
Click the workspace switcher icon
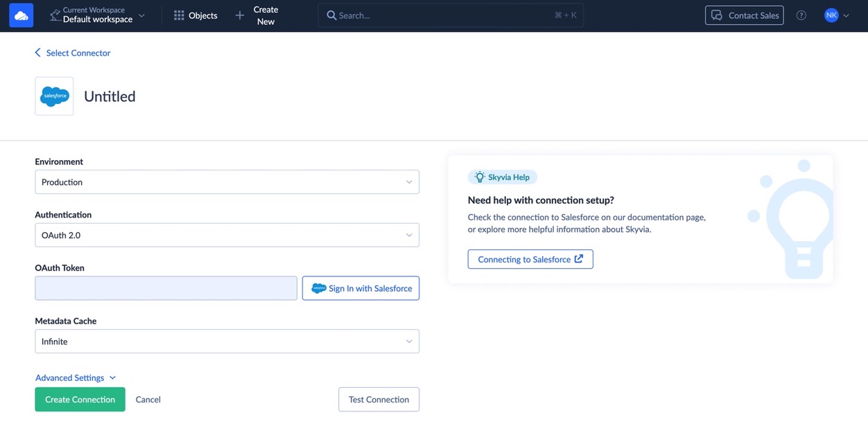[55, 14]
